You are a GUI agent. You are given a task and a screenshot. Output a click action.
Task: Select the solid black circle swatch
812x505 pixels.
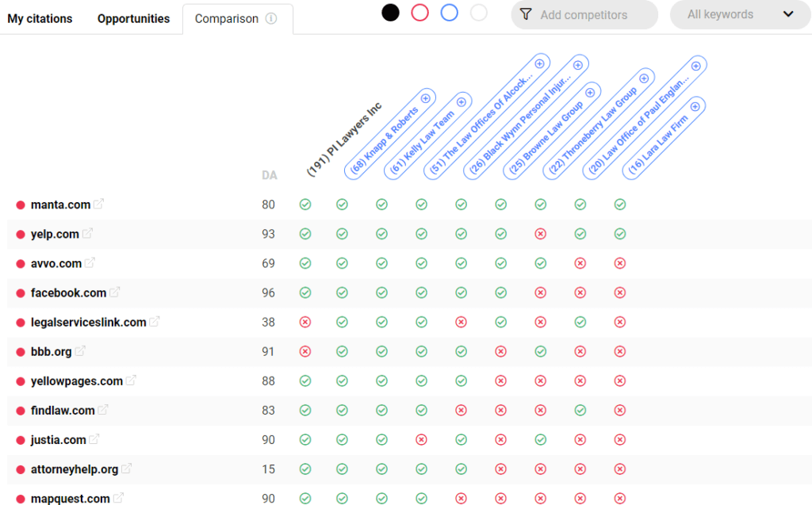coord(390,13)
